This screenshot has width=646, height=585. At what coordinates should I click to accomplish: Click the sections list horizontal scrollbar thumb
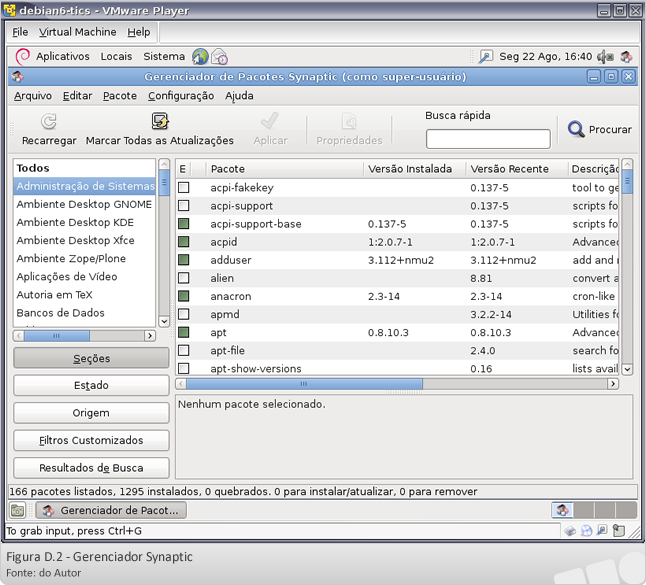coord(57,336)
